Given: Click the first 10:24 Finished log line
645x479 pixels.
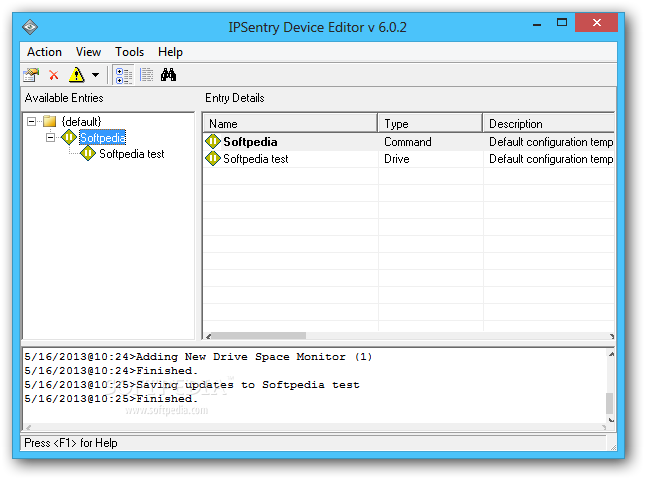Looking at the screenshot, I should [x=111, y=371].
